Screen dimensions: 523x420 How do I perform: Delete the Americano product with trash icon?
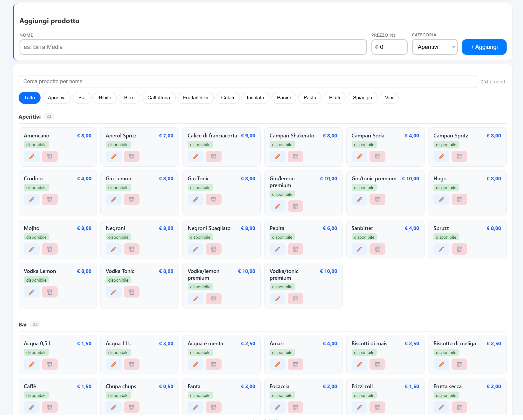[49, 156]
